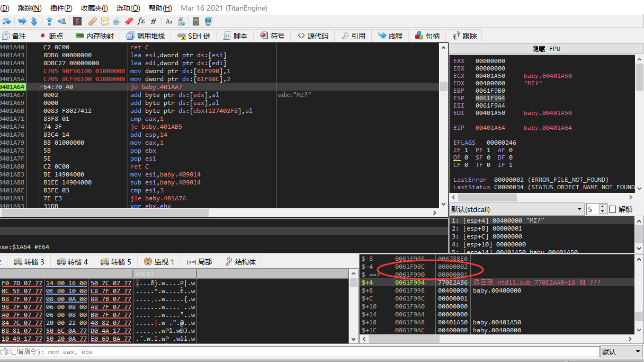Toggle the DF flag value
Viewport: 644px width, 362px height.
coord(511,157)
